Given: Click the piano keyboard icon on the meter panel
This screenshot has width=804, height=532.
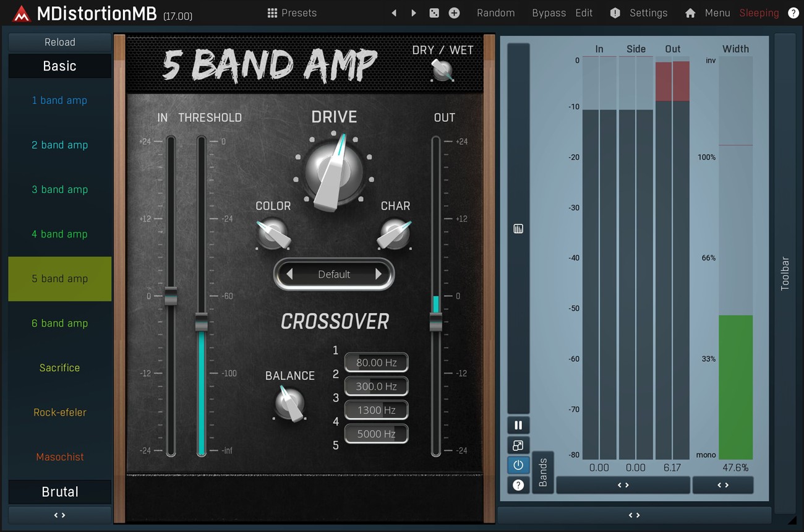Looking at the screenshot, I should pyautogui.click(x=518, y=228).
